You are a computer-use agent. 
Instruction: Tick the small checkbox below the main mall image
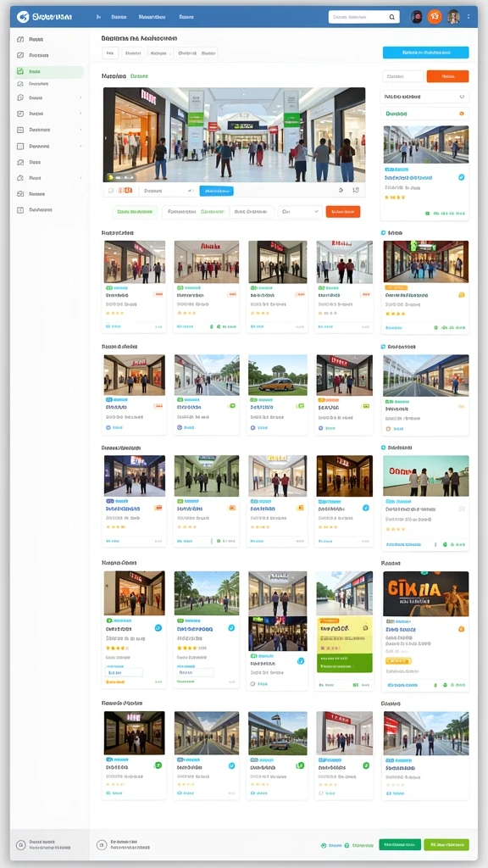click(111, 191)
